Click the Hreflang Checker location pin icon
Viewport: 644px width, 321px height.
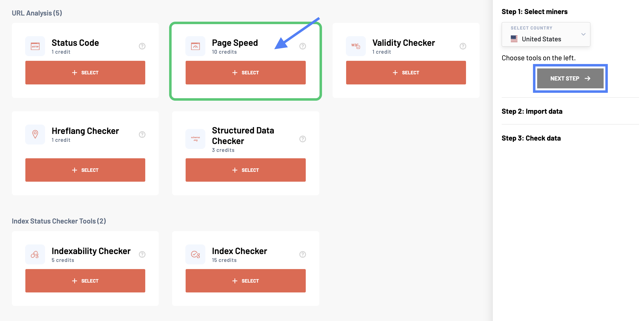coord(35,134)
